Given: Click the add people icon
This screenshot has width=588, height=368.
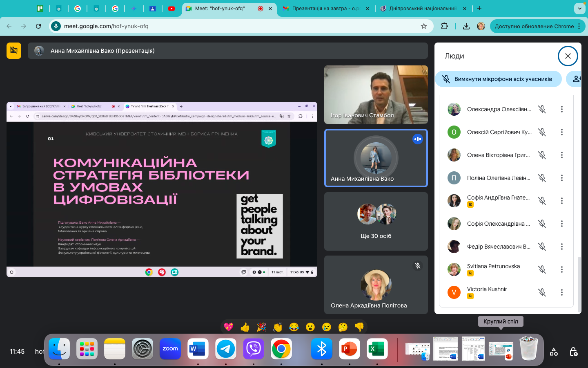Looking at the screenshot, I should 576,79.
